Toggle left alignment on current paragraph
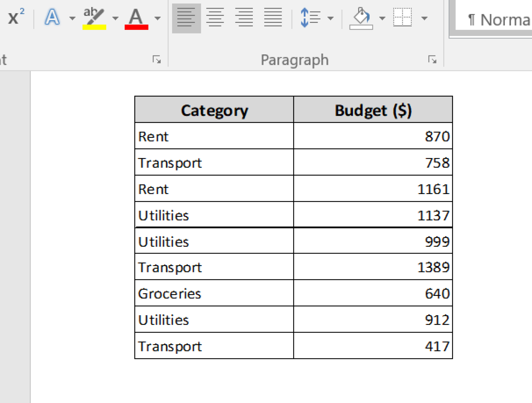The height and width of the screenshot is (403, 532). (186, 17)
